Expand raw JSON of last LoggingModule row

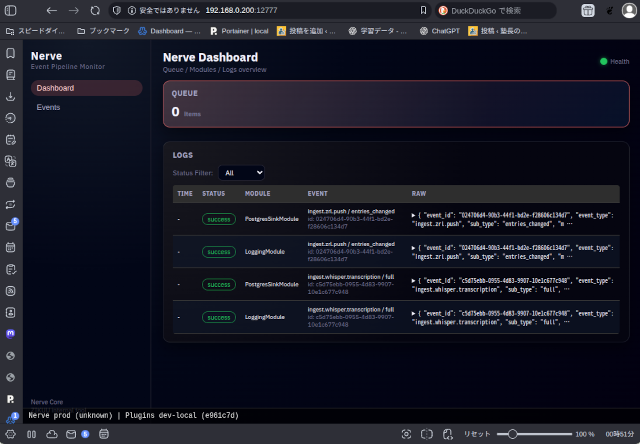(414, 312)
